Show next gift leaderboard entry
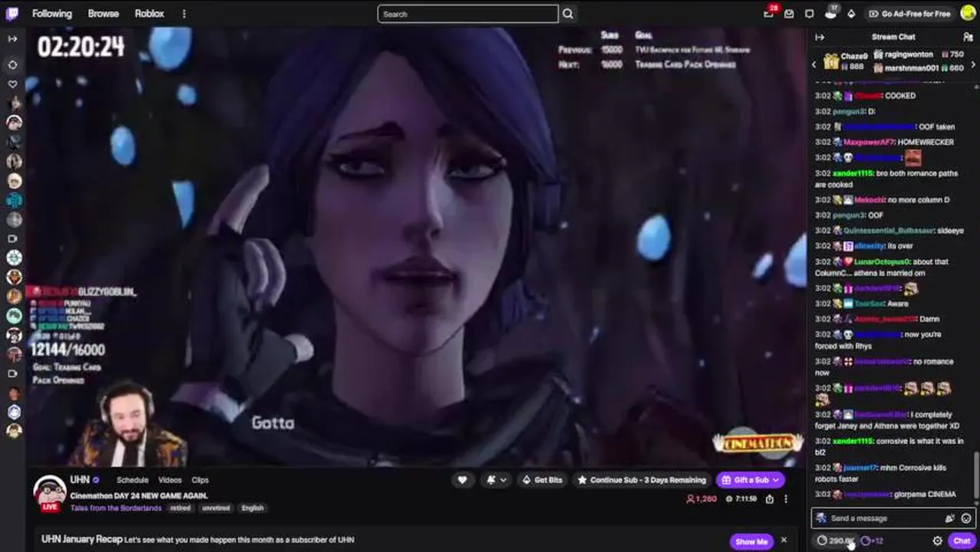Screen dimensions: 980x552 tap(974, 65)
